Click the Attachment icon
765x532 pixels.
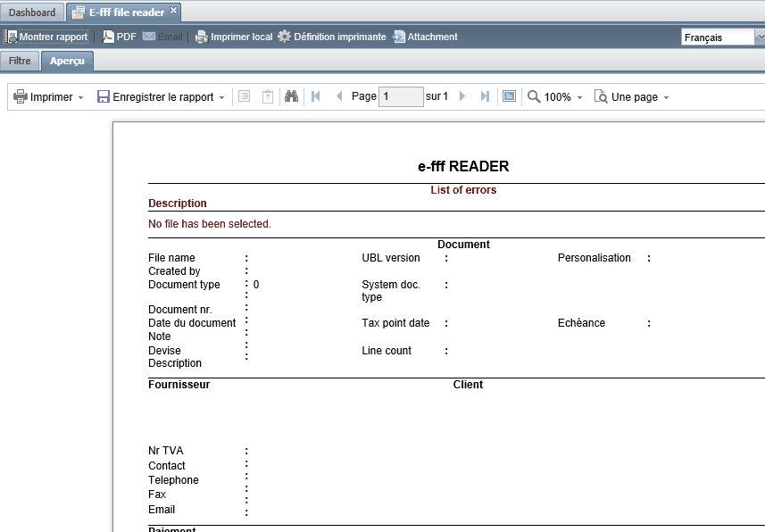click(399, 37)
